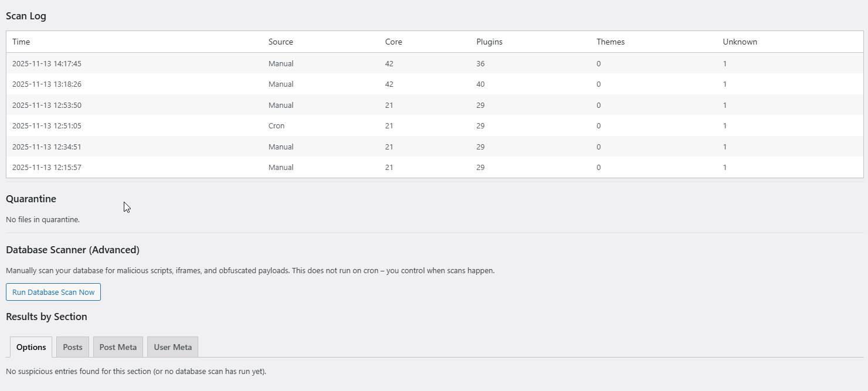Select the Cron source entry
The width and height of the screenshot is (868, 391).
(x=276, y=126)
